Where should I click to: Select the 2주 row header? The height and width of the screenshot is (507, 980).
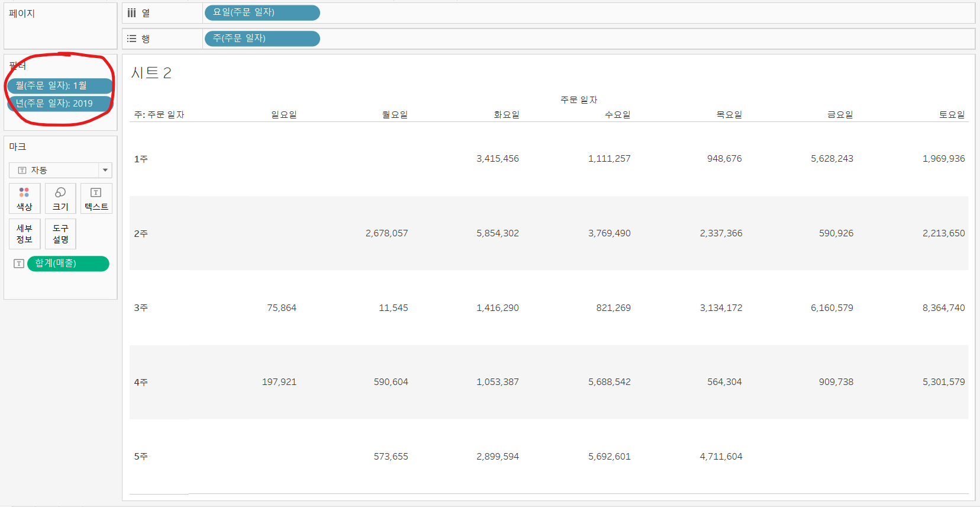pyautogui.click(x=141, y=233)
